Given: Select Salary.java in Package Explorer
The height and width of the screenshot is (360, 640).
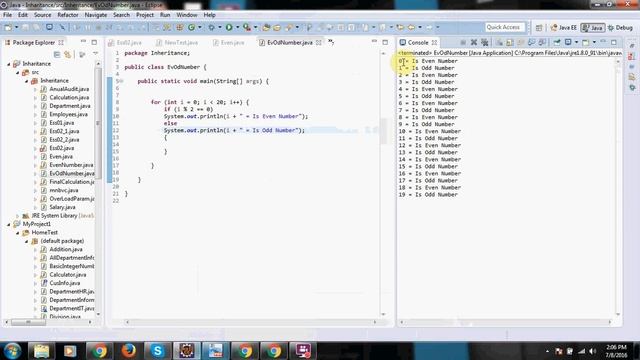Looking at the screenshot, I should 62,207.
